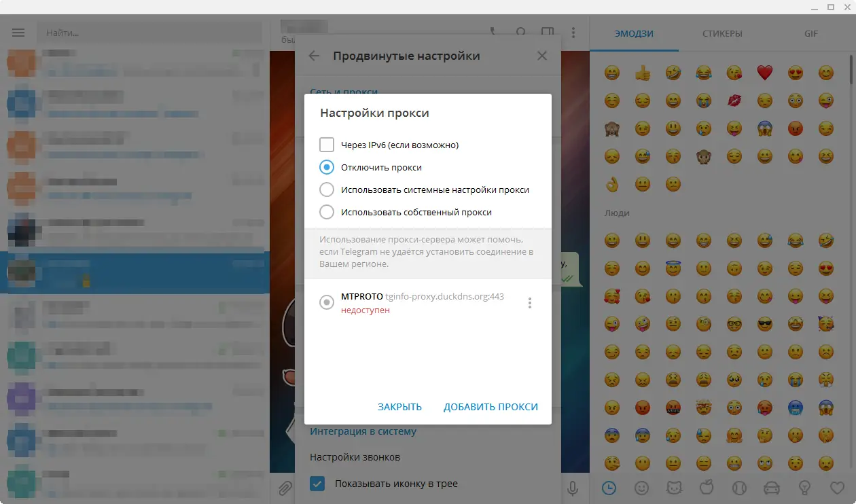Viewport: 856px width, 504px height.
Task: Pick the cursing symbols mouth emoji
Action: [x=673, y=408]
